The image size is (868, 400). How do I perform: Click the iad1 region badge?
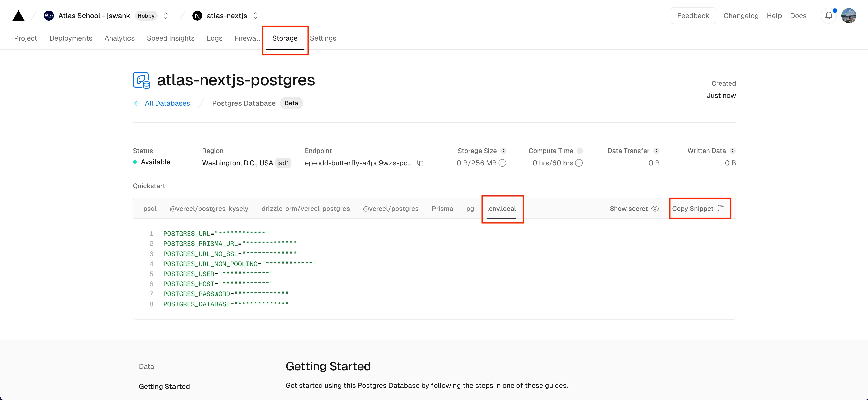pos(283,163)
